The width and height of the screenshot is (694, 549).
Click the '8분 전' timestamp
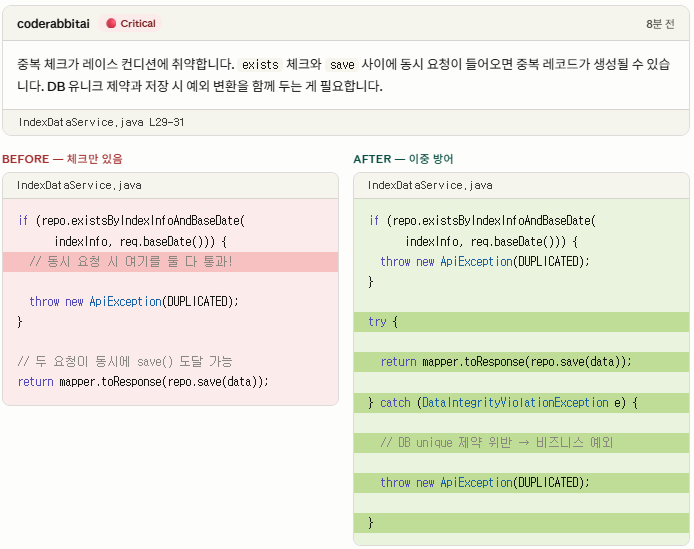pyautogui.click(x=660, y=24)
